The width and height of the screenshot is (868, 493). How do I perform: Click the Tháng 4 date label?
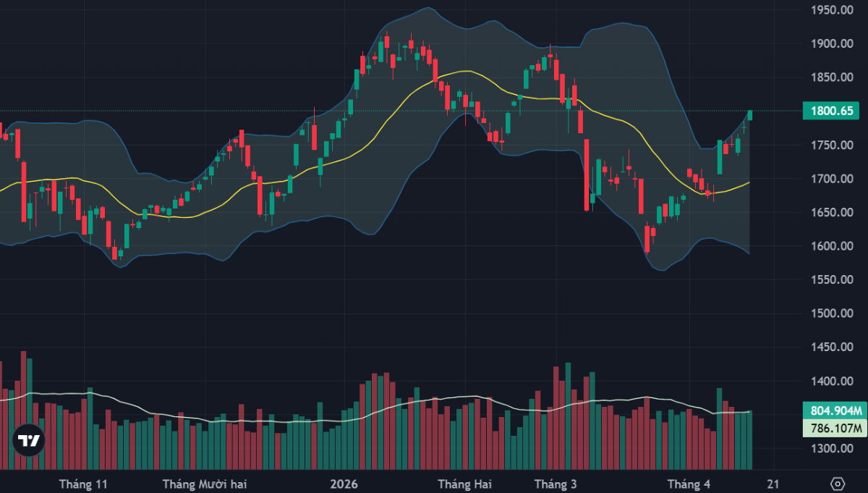[x=688, y=484]
